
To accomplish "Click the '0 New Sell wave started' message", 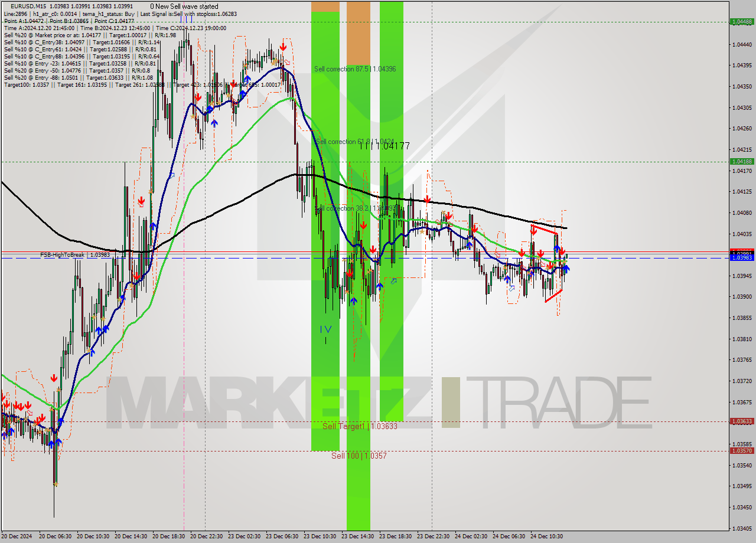I will click(184, 6).
